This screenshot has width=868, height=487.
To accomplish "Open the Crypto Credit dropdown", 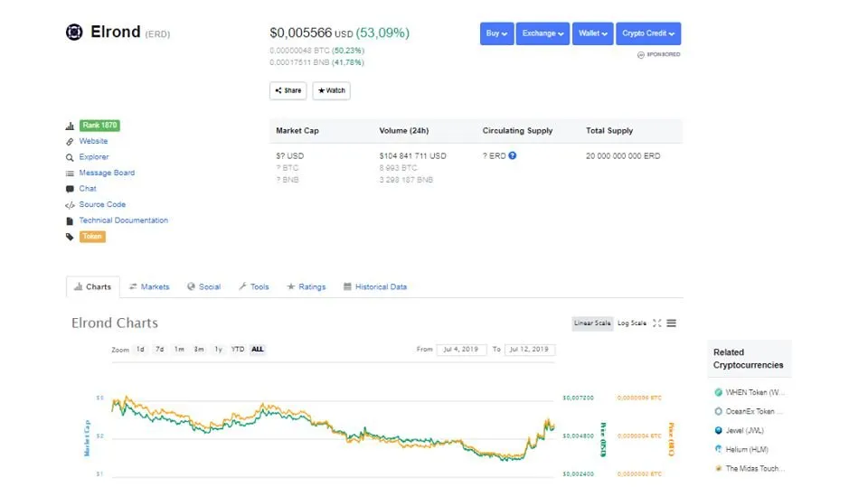I will point(648,33).
